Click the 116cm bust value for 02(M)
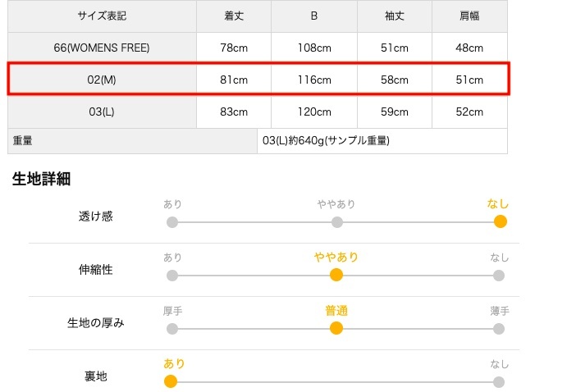The height and width of the screenshot is (392, 567). pos(314,80)
